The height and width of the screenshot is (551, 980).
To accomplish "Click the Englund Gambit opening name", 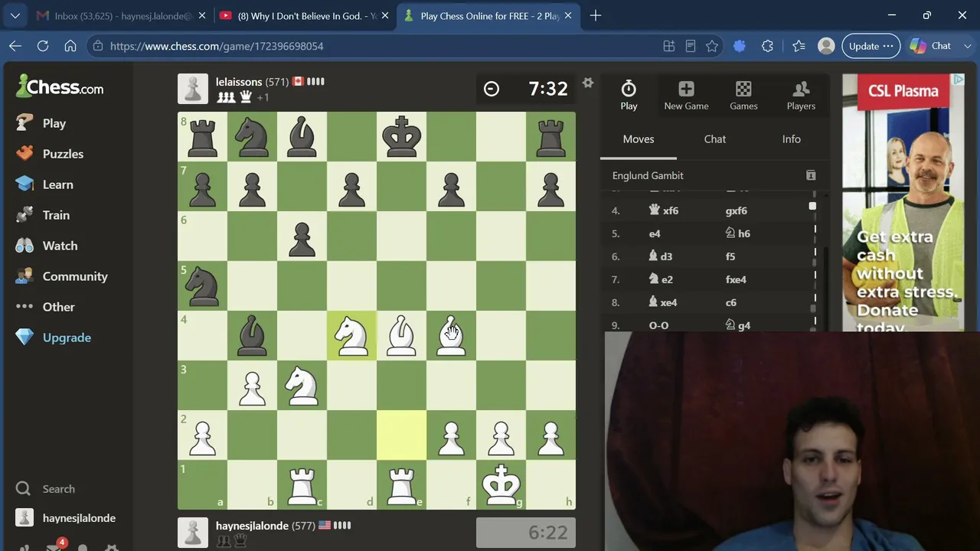I will pos(648,175).
